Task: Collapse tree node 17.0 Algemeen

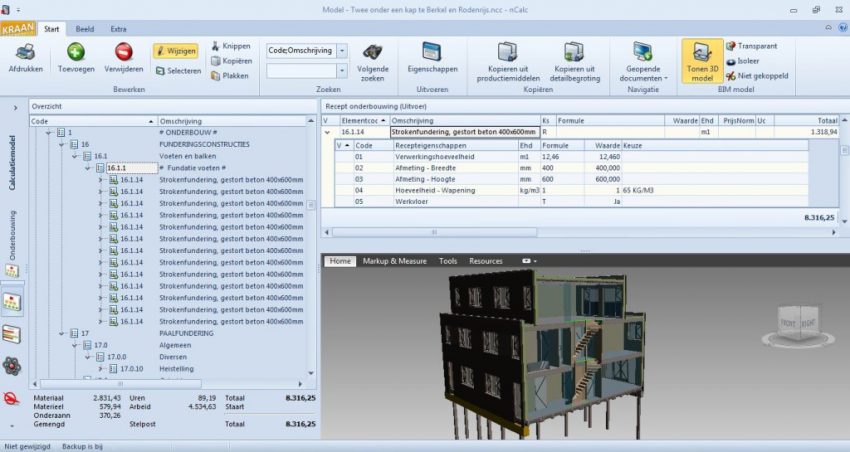Action: [x=75, y=345]
